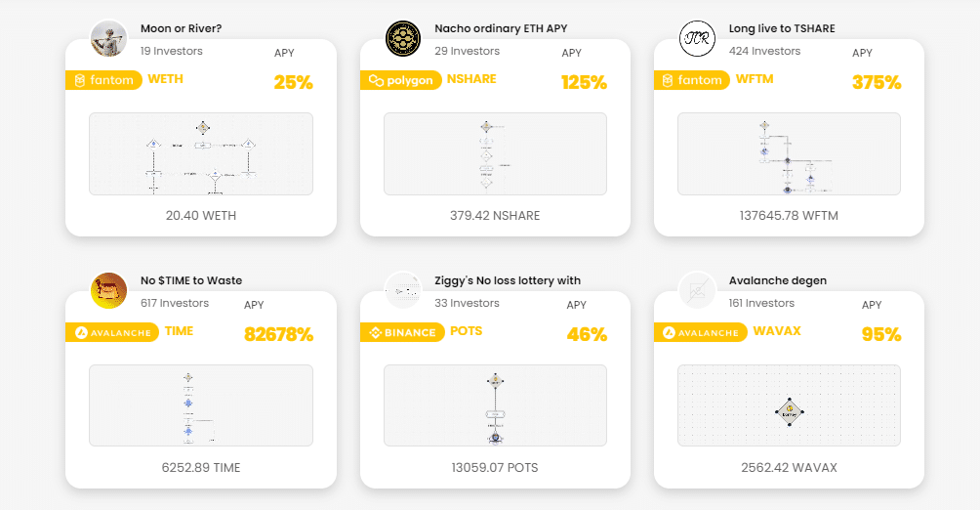The width and height of the screenshot is (980, 510).
Task: Click the polygon network badge
Action: (x=400, y=80)
